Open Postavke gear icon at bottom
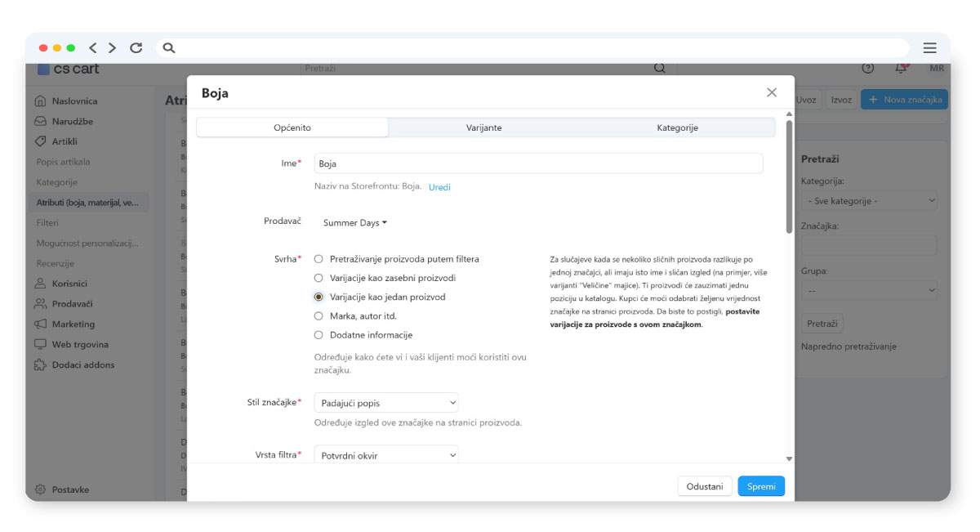 tap(40, 490)
